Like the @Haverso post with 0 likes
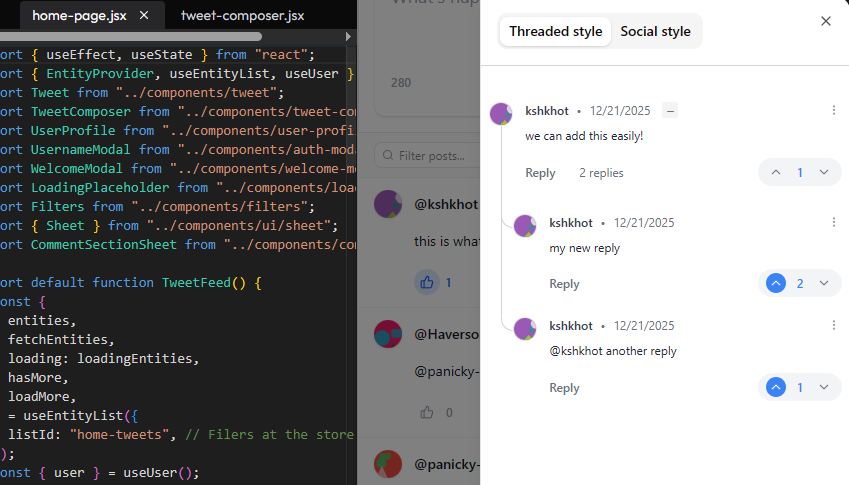Screen dimensions: 849x485 tap(427, 412)
